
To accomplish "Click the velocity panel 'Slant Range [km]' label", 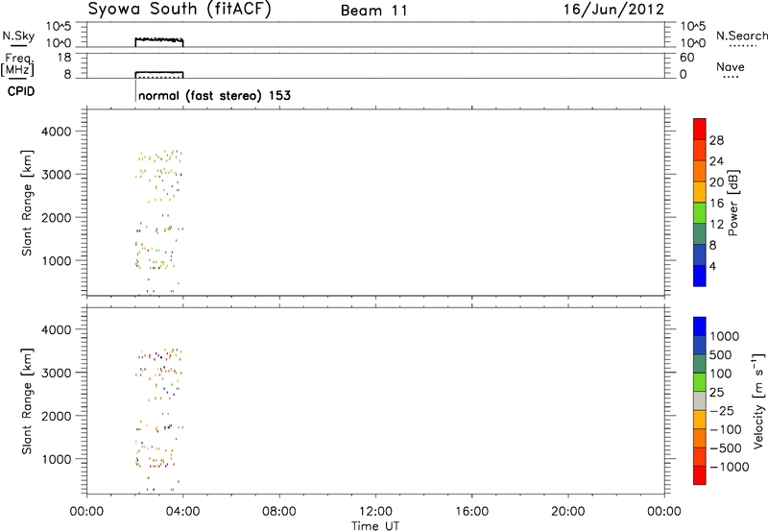I will coord(27,401).
